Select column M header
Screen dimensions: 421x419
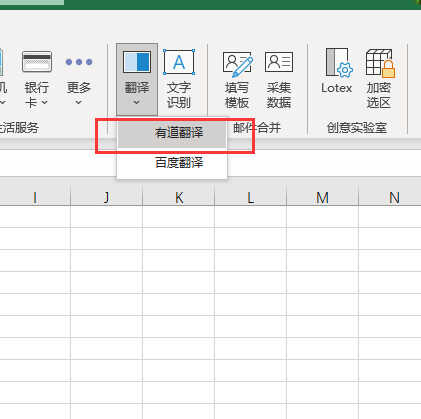322,198
